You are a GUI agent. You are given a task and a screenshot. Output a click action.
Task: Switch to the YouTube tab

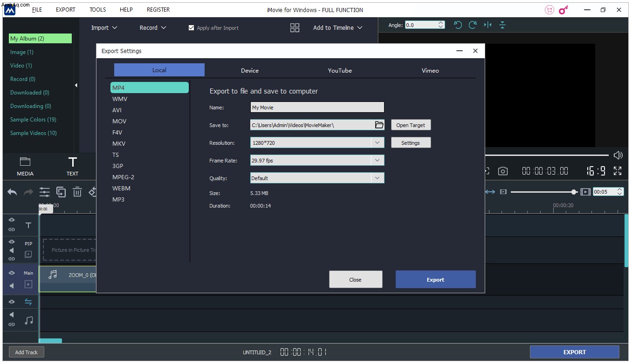(340, 70)
